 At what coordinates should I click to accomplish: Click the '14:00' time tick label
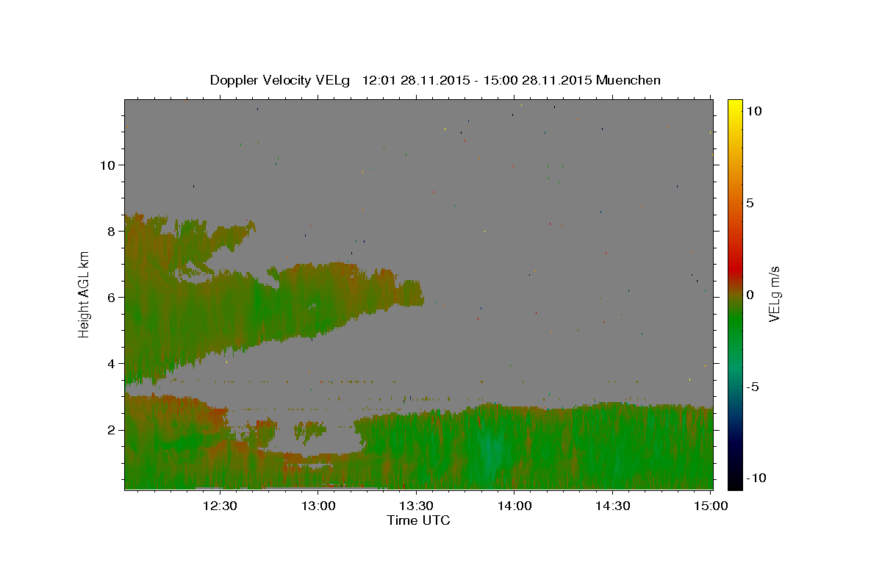point(514,506)
